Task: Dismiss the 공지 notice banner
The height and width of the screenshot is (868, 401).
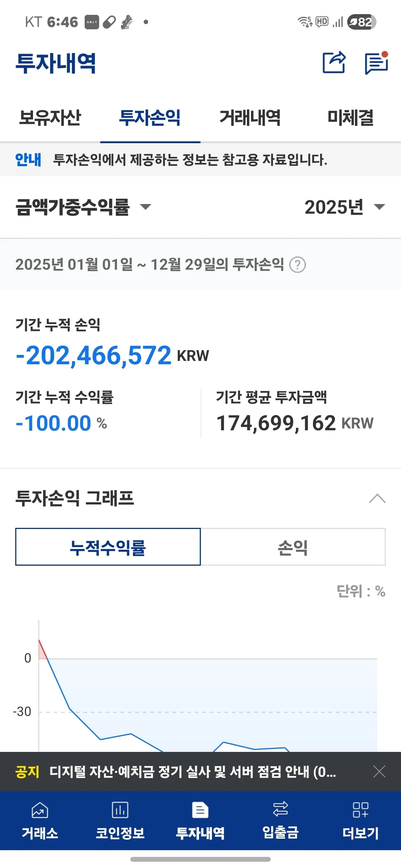Action: pyautogui.click(x=379, y=772)
